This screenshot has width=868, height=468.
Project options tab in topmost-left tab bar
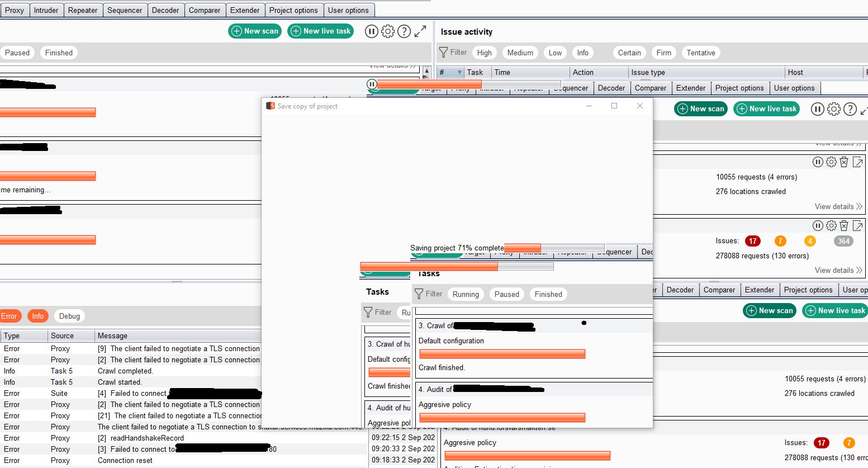tap(293, 10)
